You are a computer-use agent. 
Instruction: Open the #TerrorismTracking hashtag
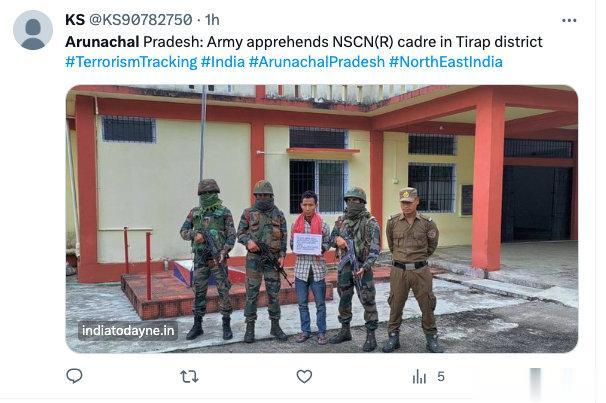(131, 62)
